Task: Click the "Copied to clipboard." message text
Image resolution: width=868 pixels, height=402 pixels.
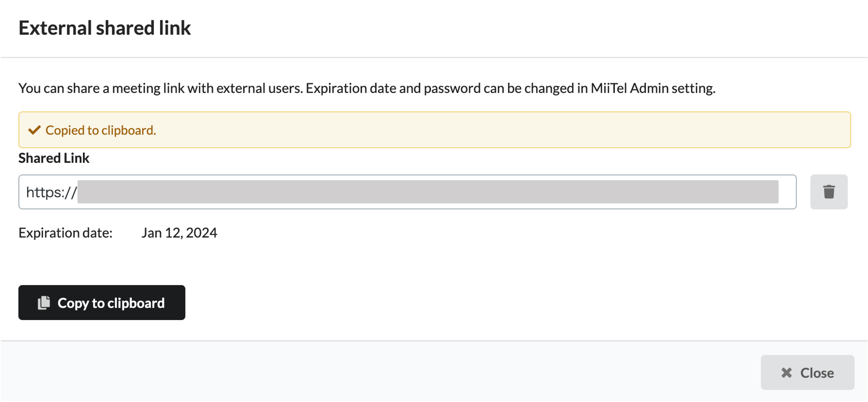Action: [101, 130]
